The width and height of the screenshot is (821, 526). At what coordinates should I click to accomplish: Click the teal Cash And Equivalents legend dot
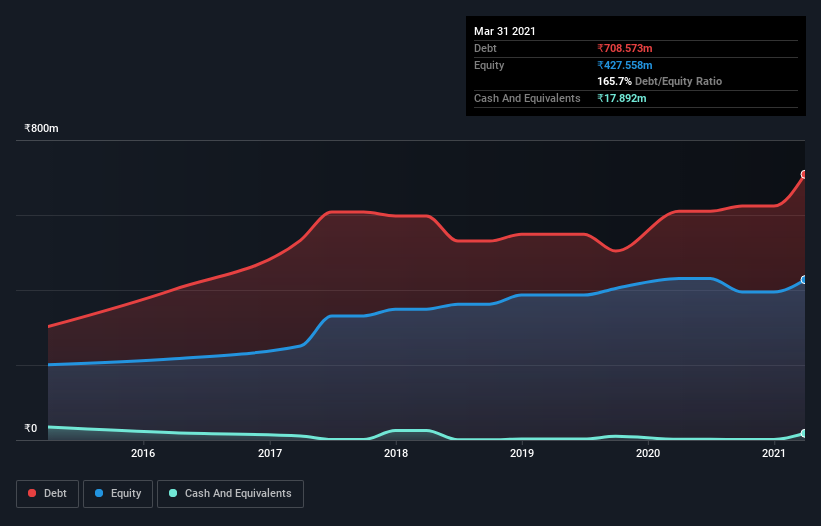pyautogui.click(x=173, y=493)
